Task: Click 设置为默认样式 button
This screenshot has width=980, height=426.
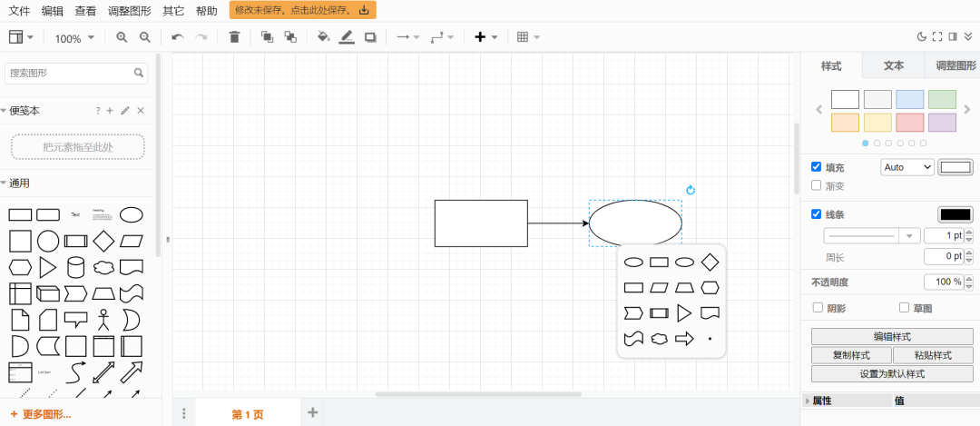Action: click(x=892, y=374)
